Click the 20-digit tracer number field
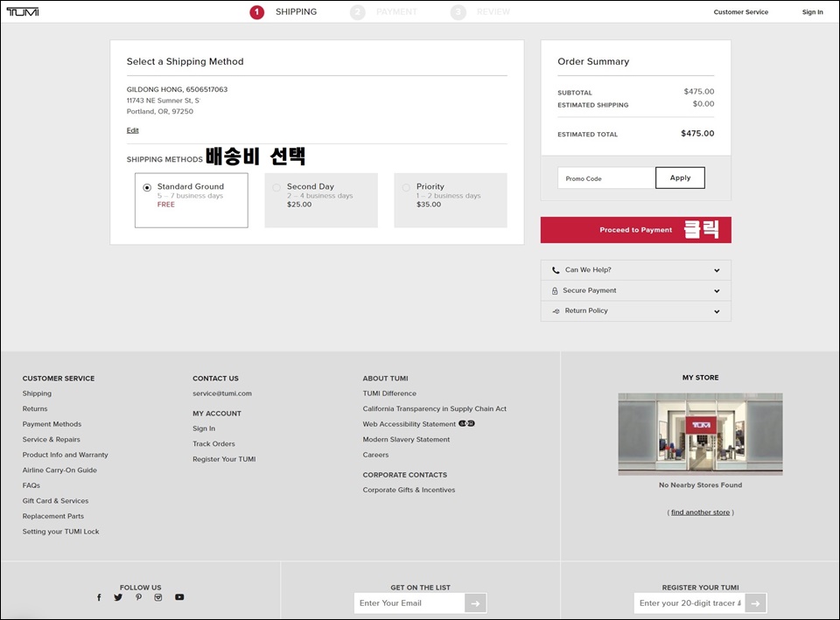 (x=689, y=603)
